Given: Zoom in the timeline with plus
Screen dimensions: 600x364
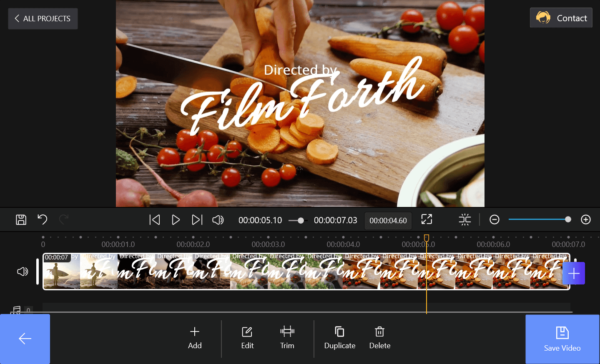Looking at the screenshot, I should 586,219.
